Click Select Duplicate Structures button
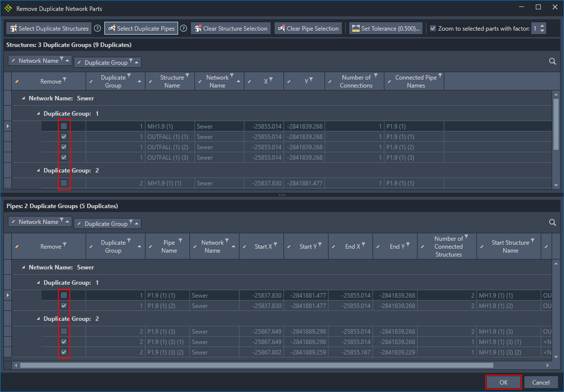Screen dimensions: 564x392 pos(49,28)
